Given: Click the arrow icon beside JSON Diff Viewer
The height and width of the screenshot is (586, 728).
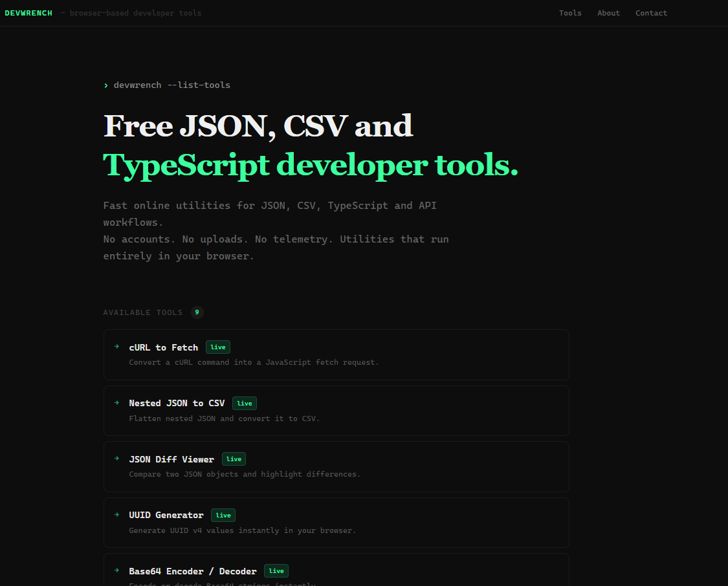Looking at the screenshot, I should click(117, 459).
